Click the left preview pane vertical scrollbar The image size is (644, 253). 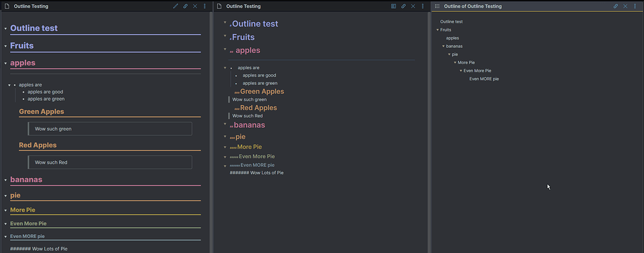coord(211,132)
